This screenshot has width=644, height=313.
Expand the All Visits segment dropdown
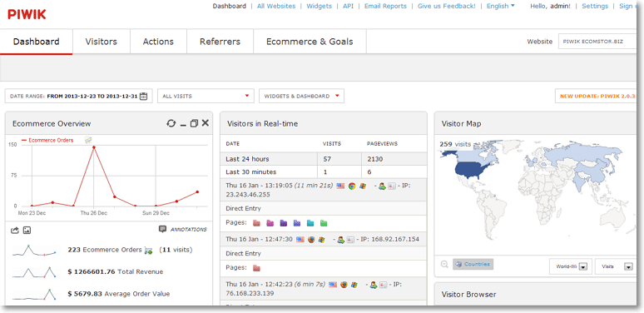click(206, 96)
